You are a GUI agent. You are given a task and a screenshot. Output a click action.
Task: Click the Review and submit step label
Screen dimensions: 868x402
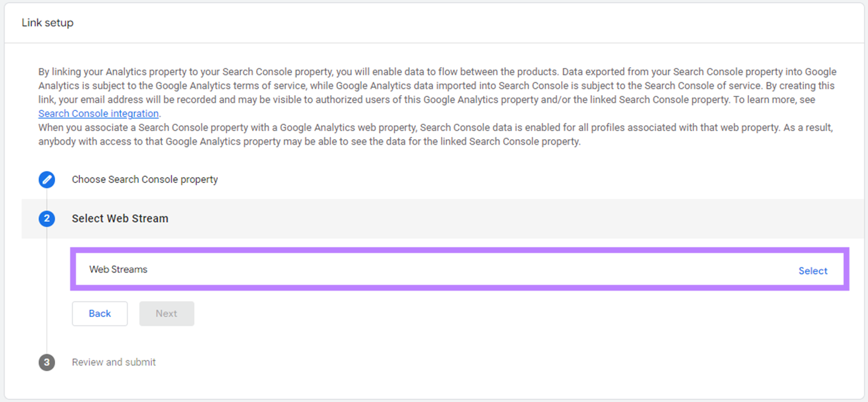[114, 362]
